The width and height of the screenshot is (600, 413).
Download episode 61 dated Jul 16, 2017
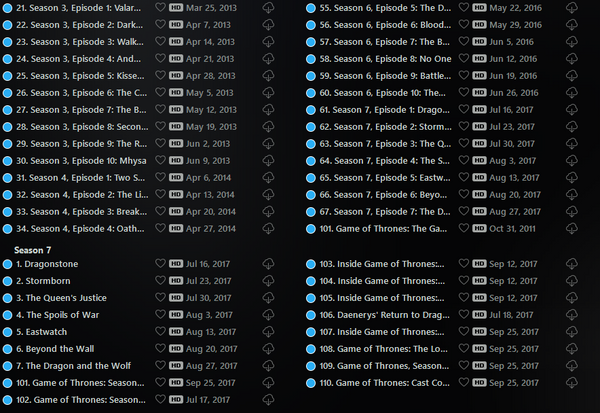572,109
